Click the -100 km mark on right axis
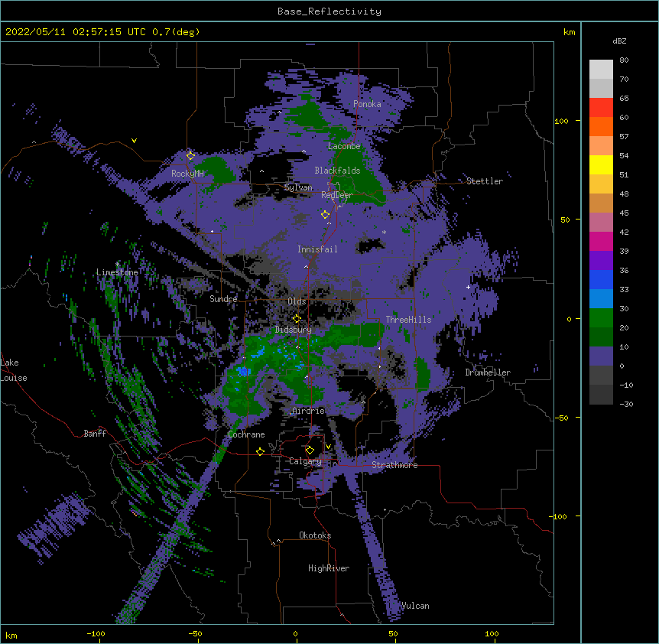659x644 pixels. tap(559, 516)
